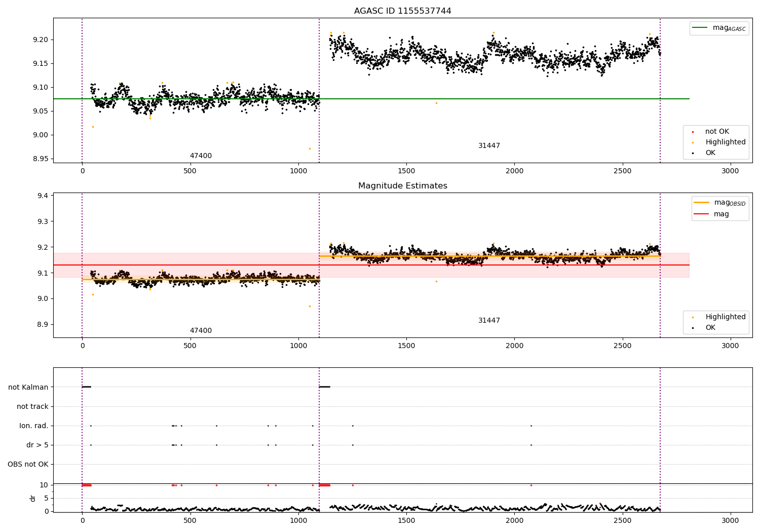Click the '10' tick on the dr axis

click(44, 485)
